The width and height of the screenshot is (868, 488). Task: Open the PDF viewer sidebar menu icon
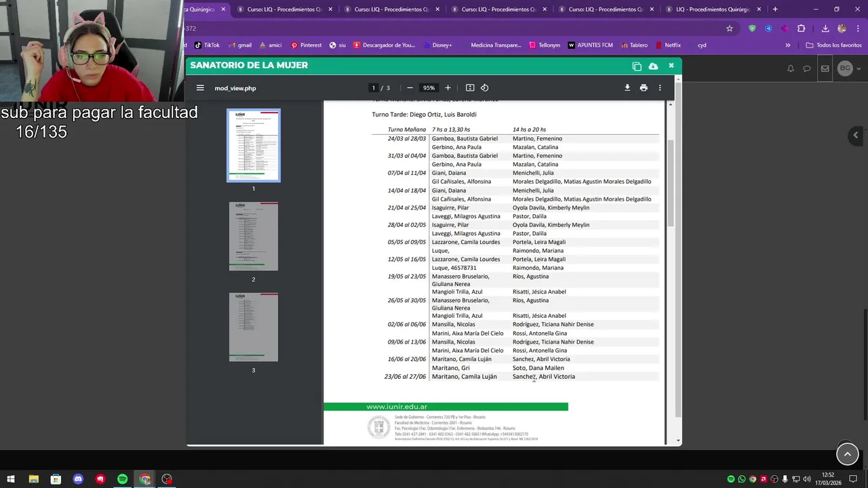coord(200,87)
